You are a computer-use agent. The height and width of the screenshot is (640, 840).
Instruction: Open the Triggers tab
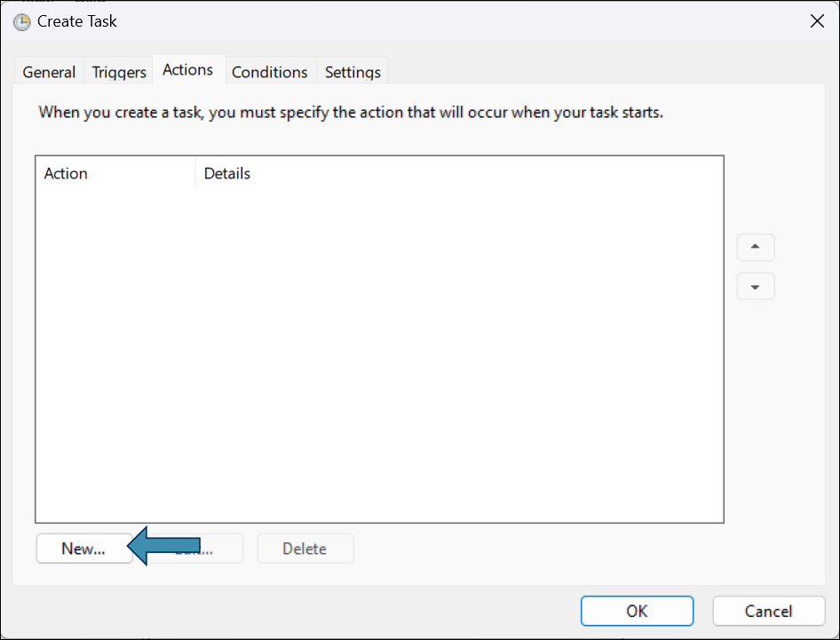click(119, 72)
